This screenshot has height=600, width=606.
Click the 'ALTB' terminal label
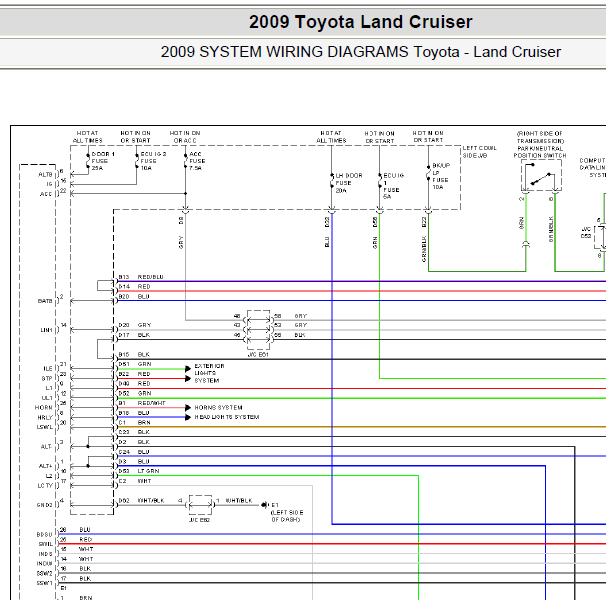click(x=45, y=175)
